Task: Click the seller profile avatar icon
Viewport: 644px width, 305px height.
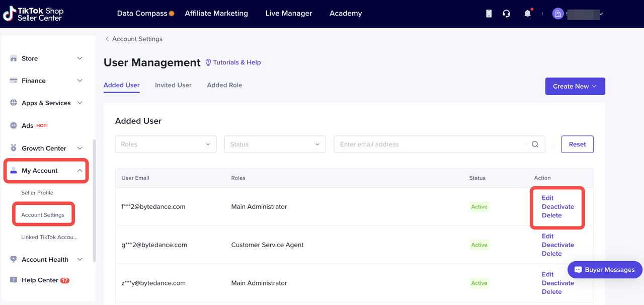Action: point(557,14)
